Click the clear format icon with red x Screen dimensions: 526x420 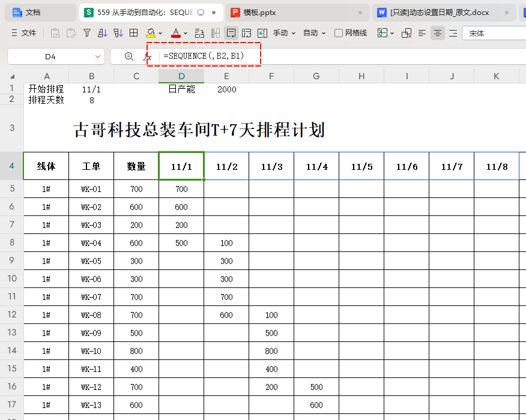[407, 33]
